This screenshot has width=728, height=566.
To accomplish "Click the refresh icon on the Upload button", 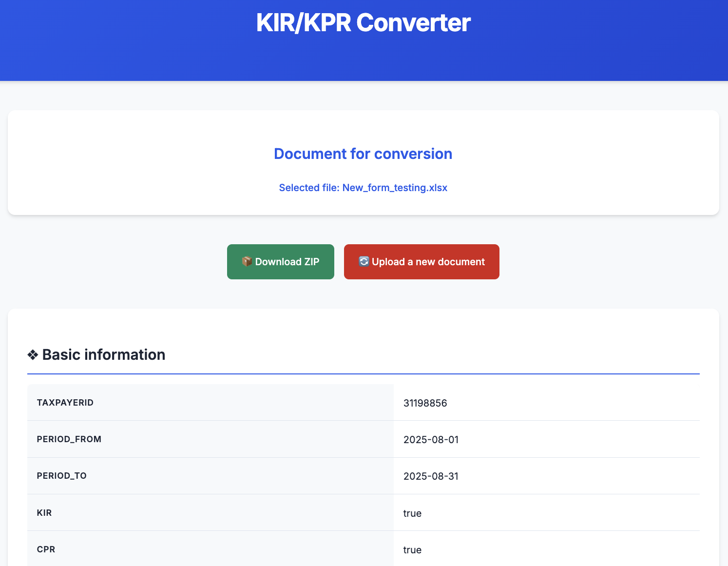I will [x=364, y=261].
